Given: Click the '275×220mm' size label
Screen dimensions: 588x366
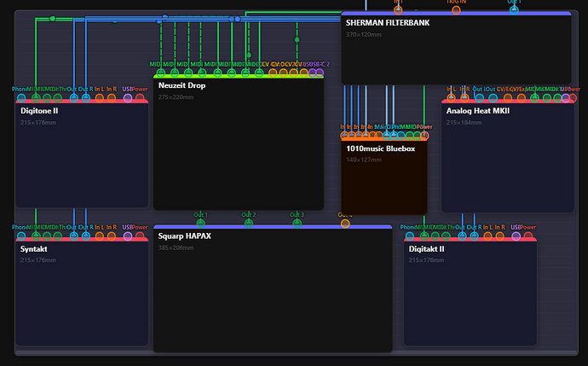Looking at the screenshot, I should tap(176, 97).
